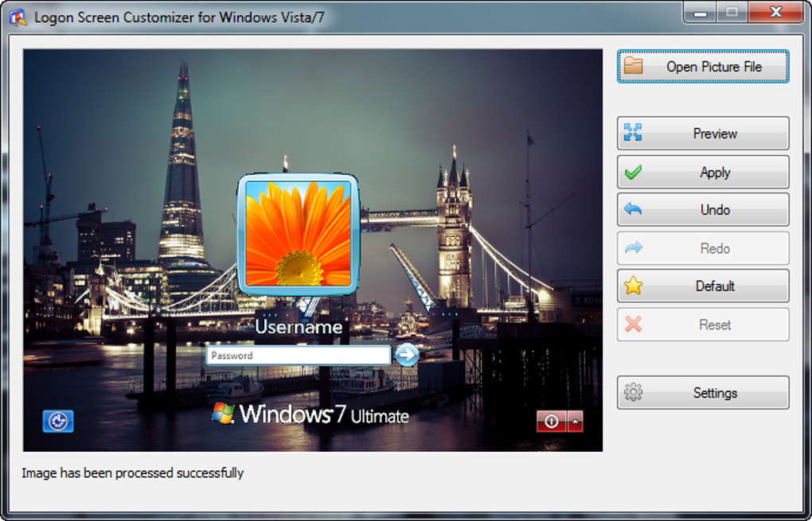812x521 pixels.
Task: Click the Preview button
Action: 703,134
